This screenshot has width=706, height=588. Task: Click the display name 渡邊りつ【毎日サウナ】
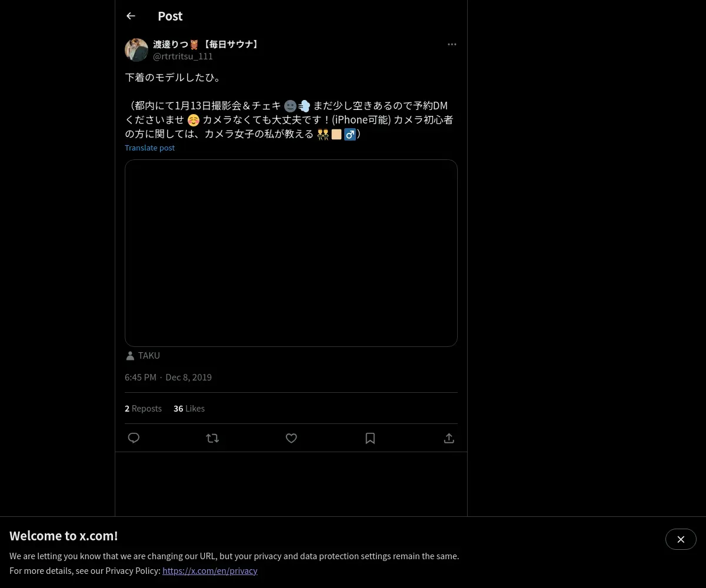(x=207, y=44)
